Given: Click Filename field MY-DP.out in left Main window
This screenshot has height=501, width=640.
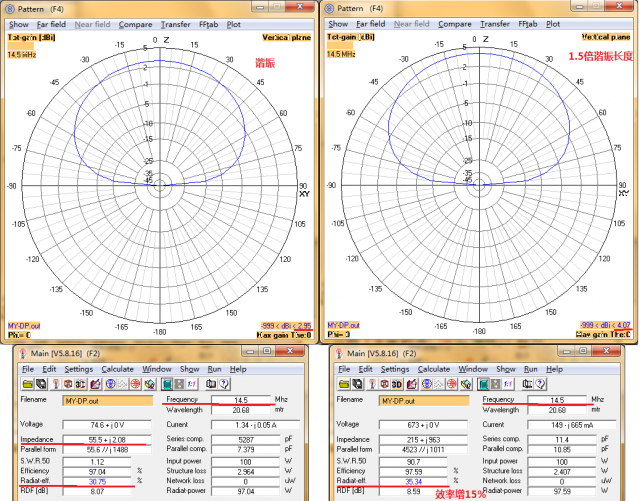Looking at the screenshot, I should [x=108, y=401].
